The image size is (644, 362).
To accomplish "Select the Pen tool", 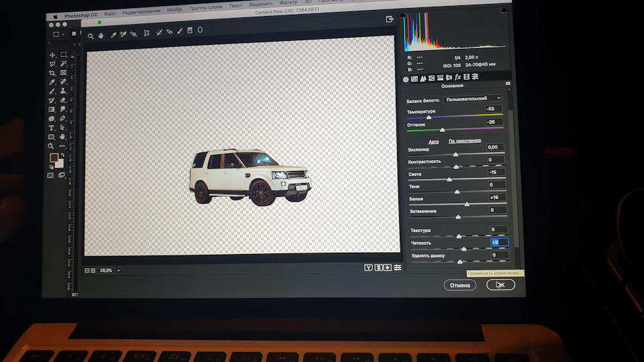I will click(63, 118).
